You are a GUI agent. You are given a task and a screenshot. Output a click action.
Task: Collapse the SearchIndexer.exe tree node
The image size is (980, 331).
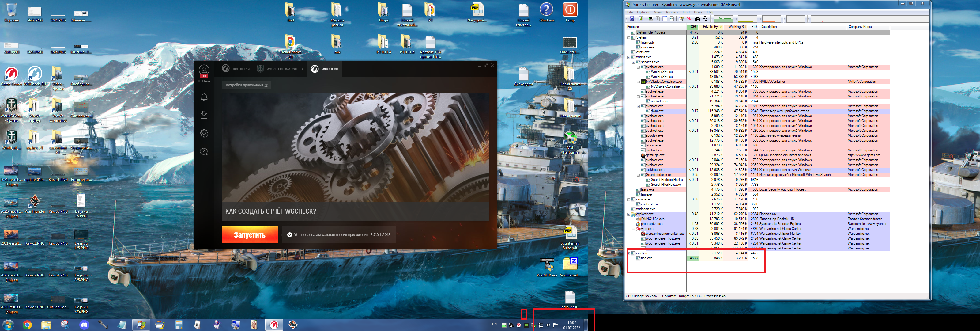(638, 175)
